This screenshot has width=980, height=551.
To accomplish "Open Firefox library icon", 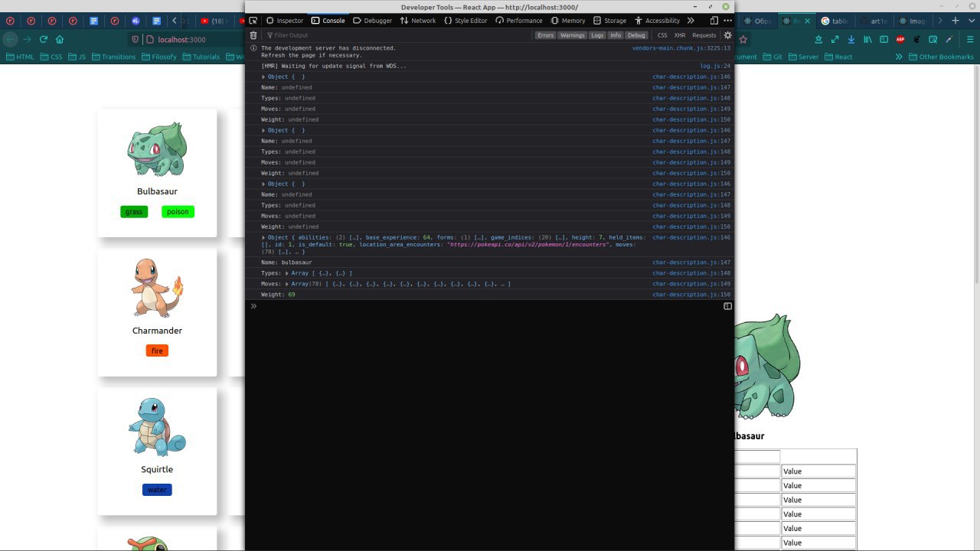I will [x=867, y=39].
